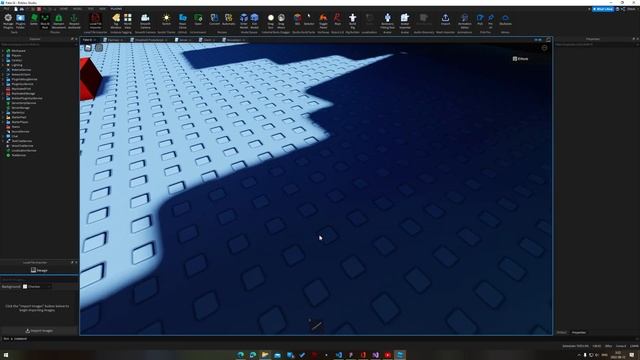
Task: Toggle the Checker background checkbox
Action: pyautogui.click(x=25, y=287)
